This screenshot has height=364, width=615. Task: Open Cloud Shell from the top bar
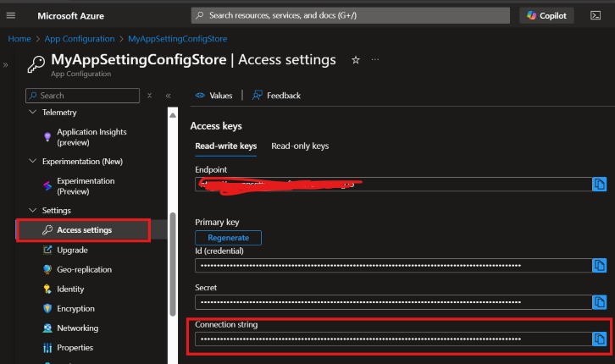tap(595, 16)
